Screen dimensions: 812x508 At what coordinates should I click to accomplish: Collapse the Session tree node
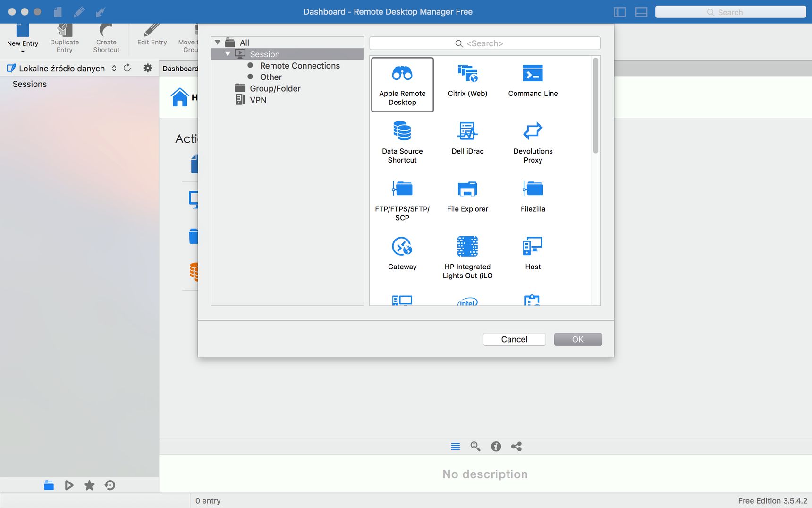coord(228,54)
